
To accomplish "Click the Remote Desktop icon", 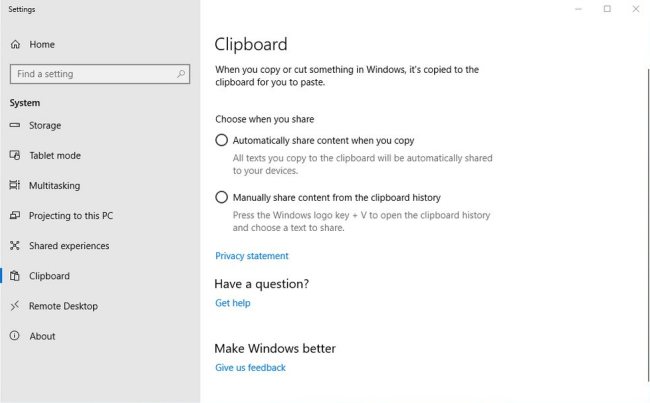I will (x=15, y=306).
